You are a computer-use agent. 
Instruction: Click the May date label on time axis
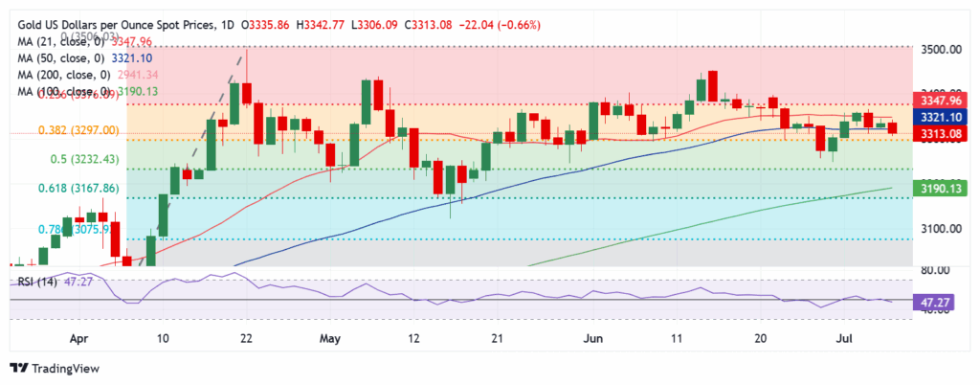[x=329, y=338]
